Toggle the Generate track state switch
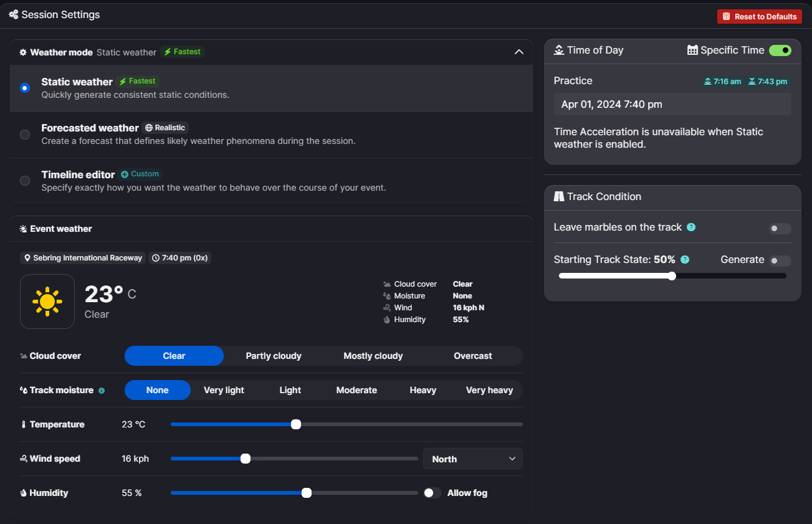 (780, 261)
